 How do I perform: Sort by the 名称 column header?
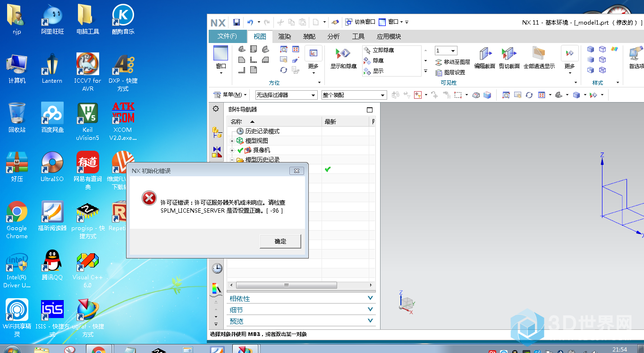274,122
